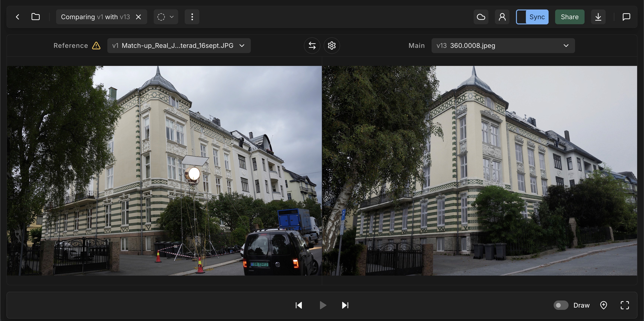The width and height of the screenshot is (644, 321).
Task: Click the Main label
Action: click(x=416, y=45)
